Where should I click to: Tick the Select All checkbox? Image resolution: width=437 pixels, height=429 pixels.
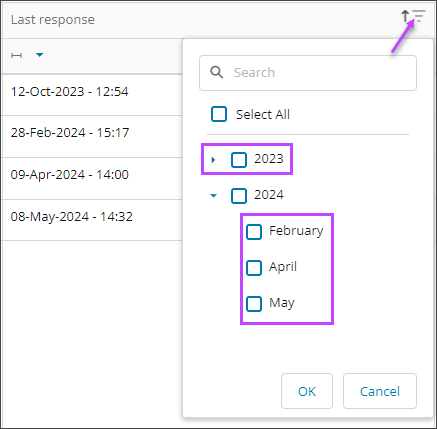(219, 114)
